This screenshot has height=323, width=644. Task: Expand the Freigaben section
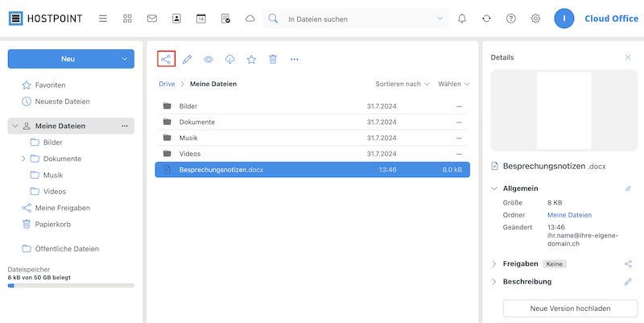pyautogui.click(x=494, y=264)
